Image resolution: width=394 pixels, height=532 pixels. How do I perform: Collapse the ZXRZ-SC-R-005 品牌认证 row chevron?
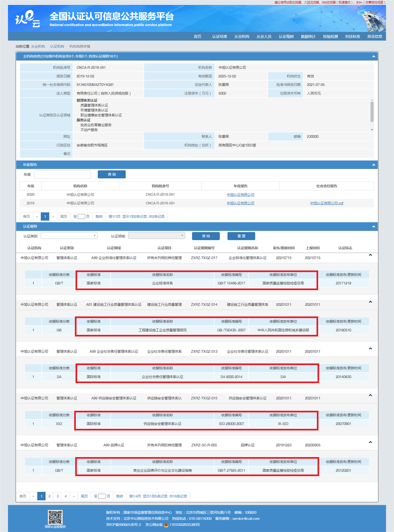370,442
